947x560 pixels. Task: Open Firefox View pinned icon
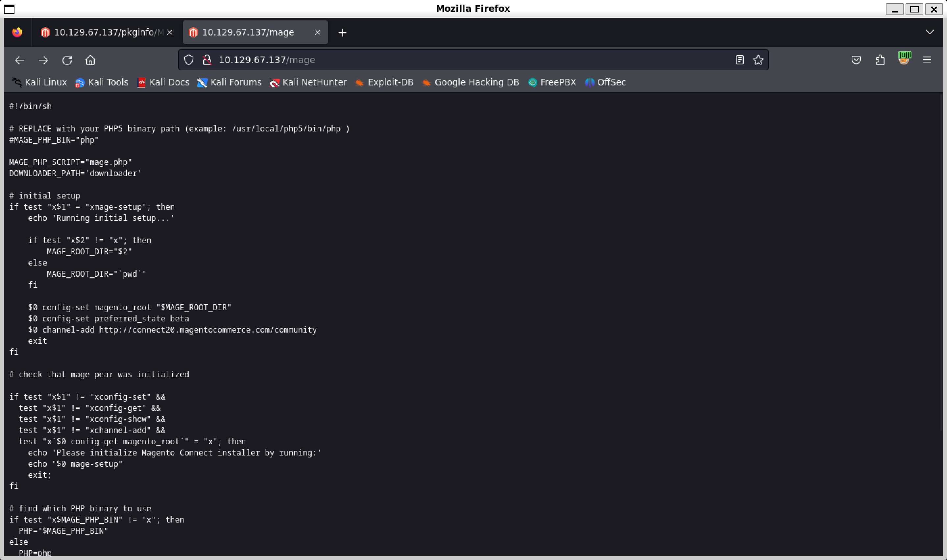(x=17, y=33)
